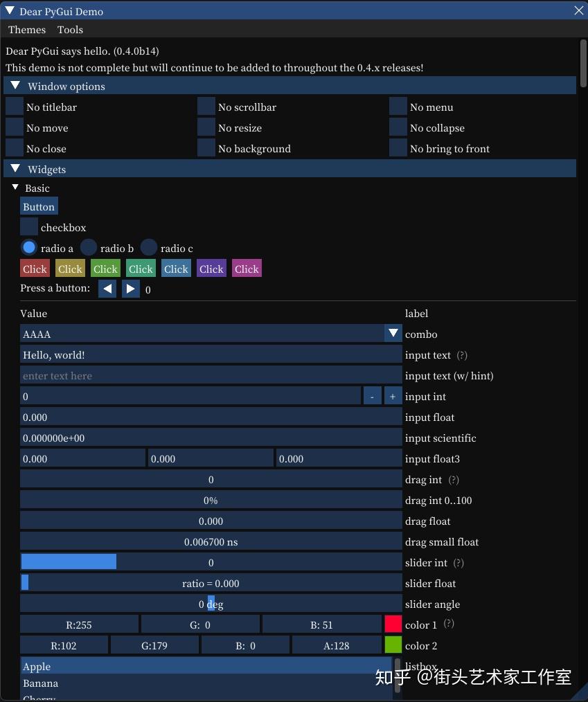Click the Button widget under Basic
The image size is (588, 702).
38,206
